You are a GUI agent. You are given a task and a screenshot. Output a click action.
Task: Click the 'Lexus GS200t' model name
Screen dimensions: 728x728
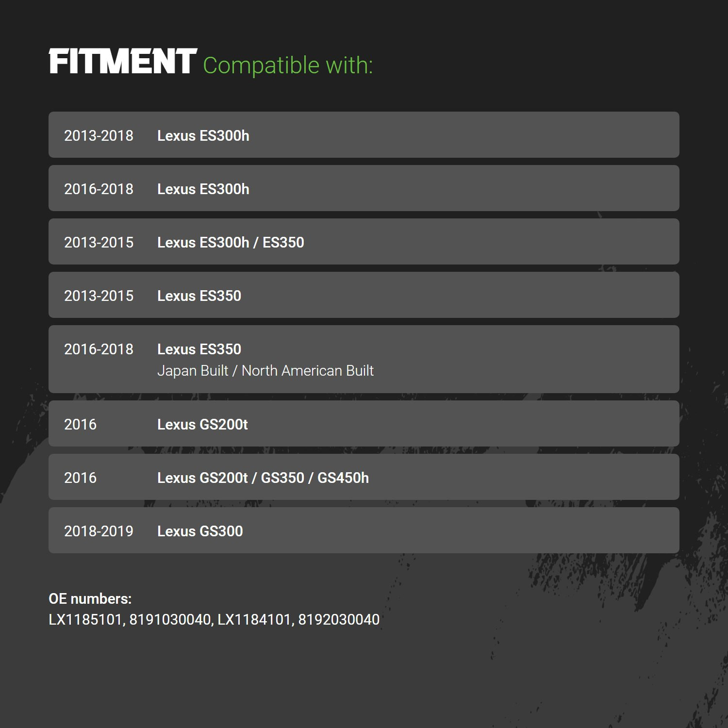click(x=202, y=424)
